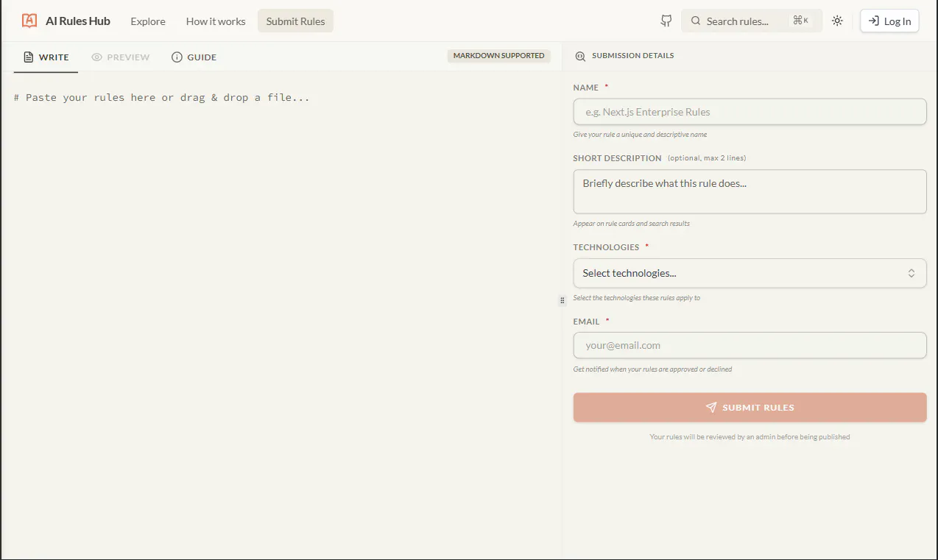Focus the Name input field

750,112
